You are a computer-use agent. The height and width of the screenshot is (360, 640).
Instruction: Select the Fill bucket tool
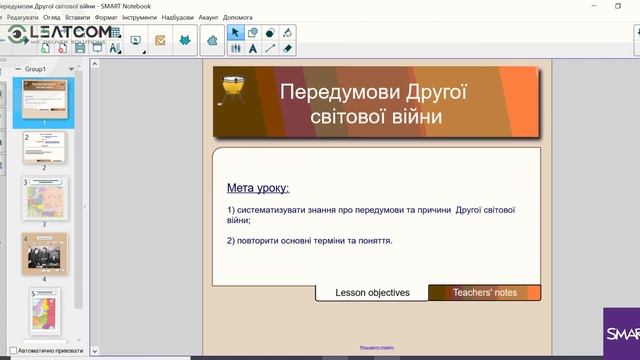click(x=287, y=33)
